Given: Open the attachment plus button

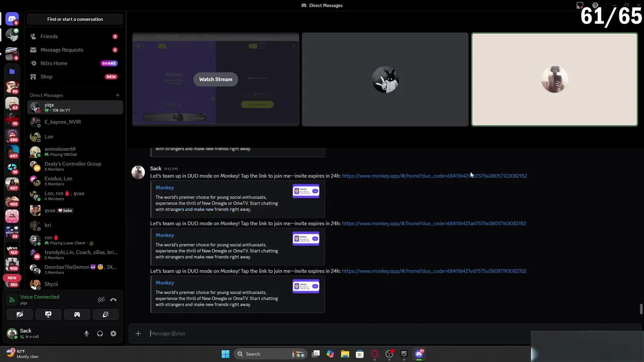Looking at the screenshot, I should (138, 333).
